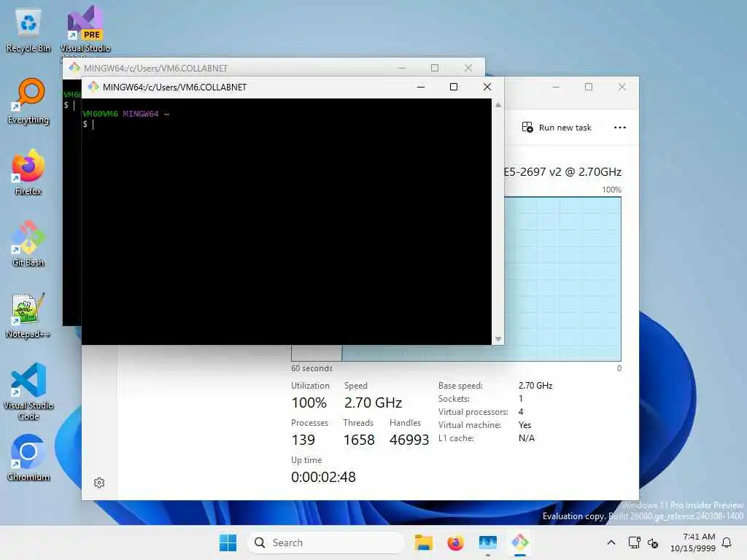
Task: Launch Firefox from the desktop shortcut
Action: pyautogui.click(x=28, y=172)
